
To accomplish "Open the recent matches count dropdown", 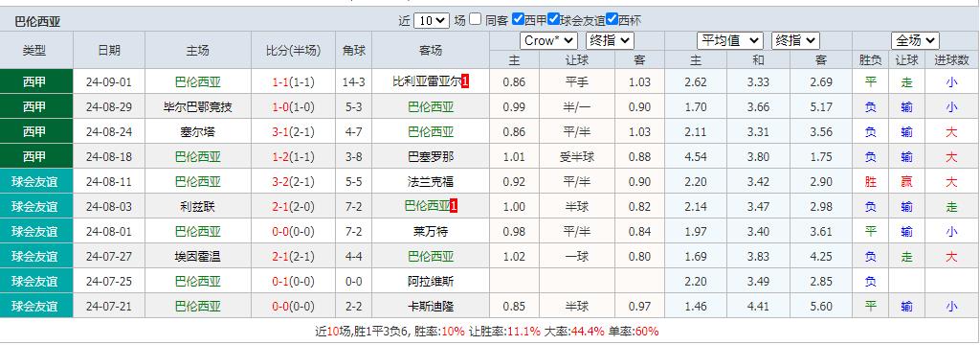I will (x=432, y=20).
